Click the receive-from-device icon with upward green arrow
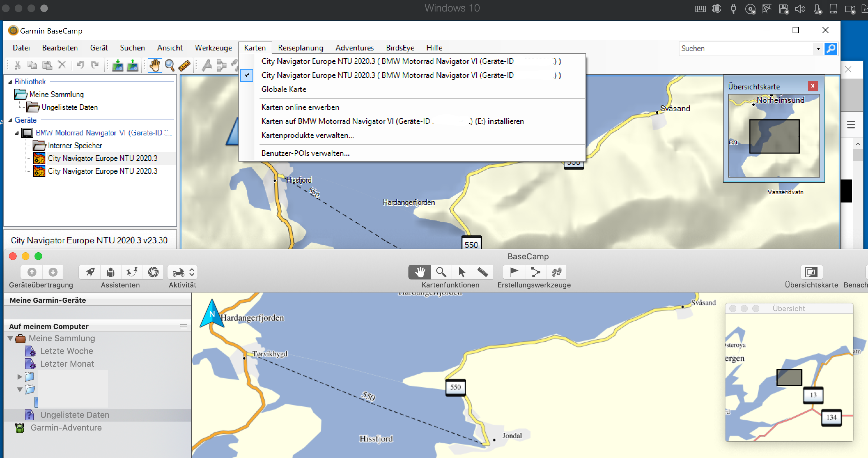 132,65
